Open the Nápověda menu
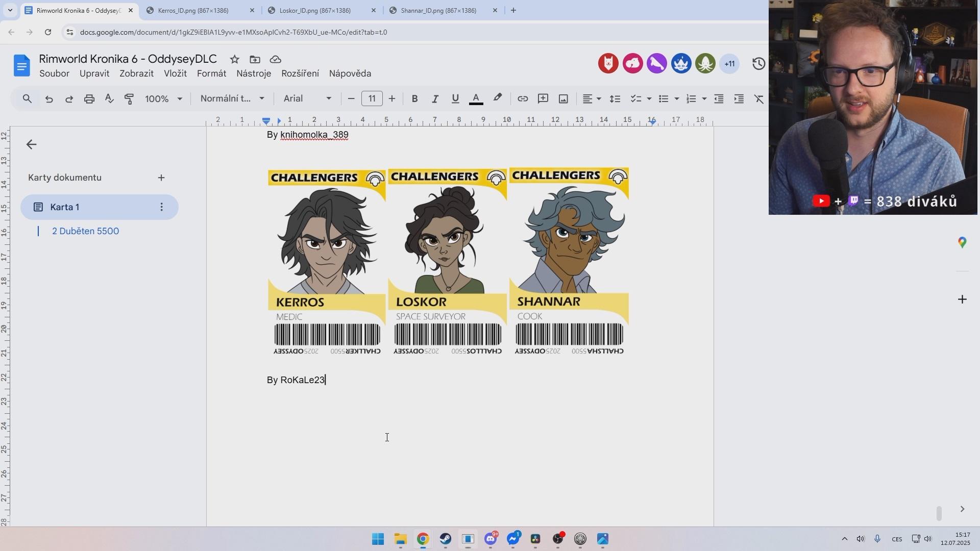 (350, 73)
